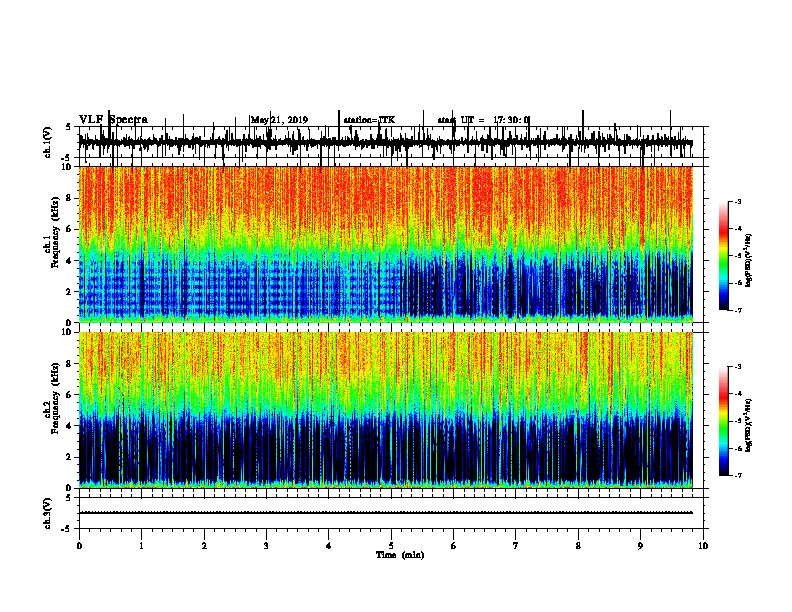Click the "8" kHz tick on ch.1 frequency axis

pyautogui.click(x=69, y=198)
